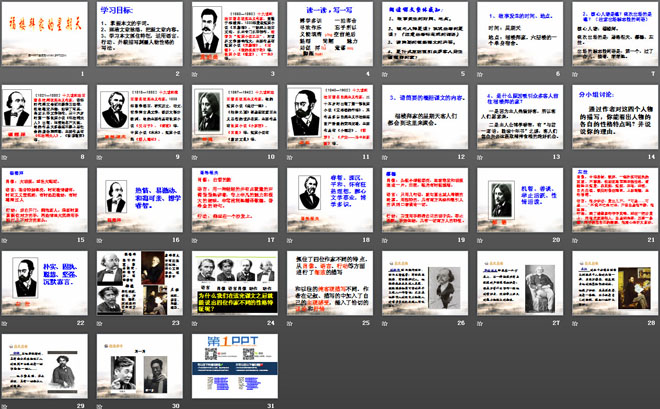Select slide 4 thumbnail titled 读一读，写一写
Screen dimensions: 660x409
point(330,34)
